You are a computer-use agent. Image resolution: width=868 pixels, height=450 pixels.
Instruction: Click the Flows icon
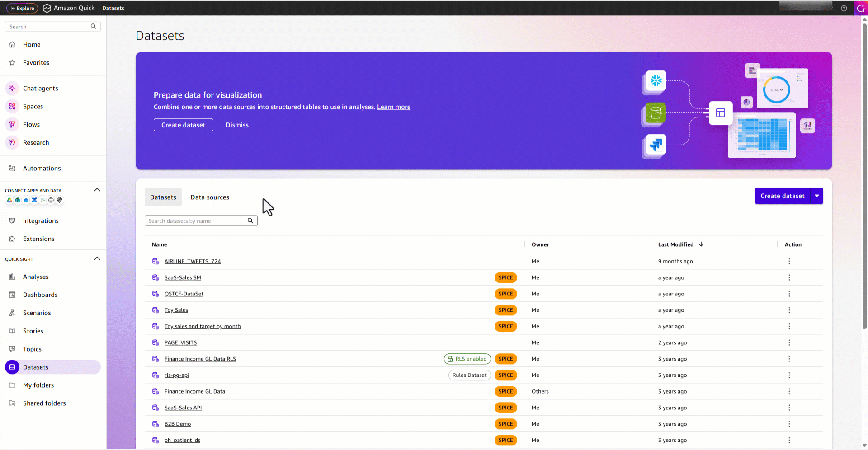click(12, 125)
